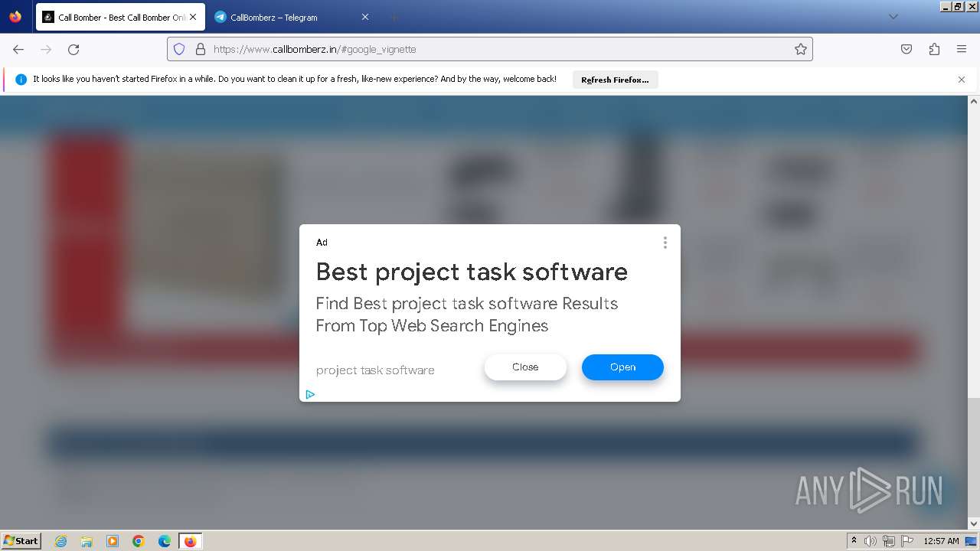
Task: Open Action Center flag icon
Action: pos(907,541)
